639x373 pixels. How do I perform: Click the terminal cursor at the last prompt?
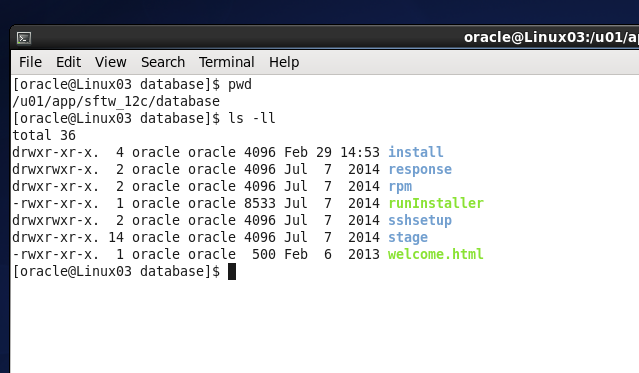[232, 271]
